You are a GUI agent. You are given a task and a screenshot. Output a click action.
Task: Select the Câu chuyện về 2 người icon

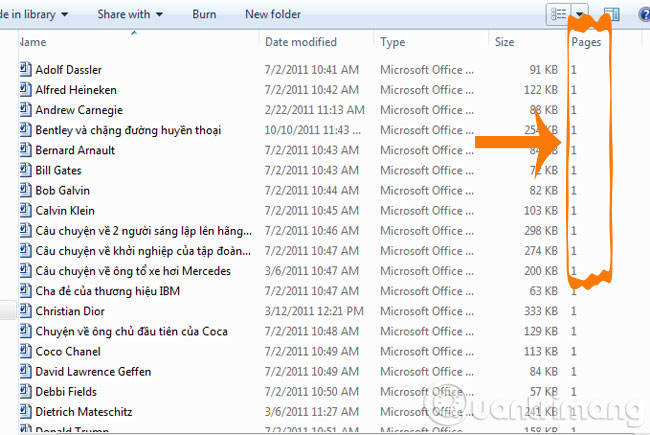pos(26,230)
